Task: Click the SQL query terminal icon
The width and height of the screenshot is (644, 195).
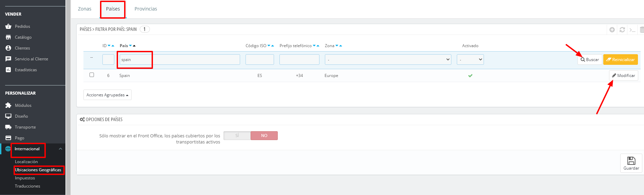Action: pyautogui.click(x=632, y=30)
